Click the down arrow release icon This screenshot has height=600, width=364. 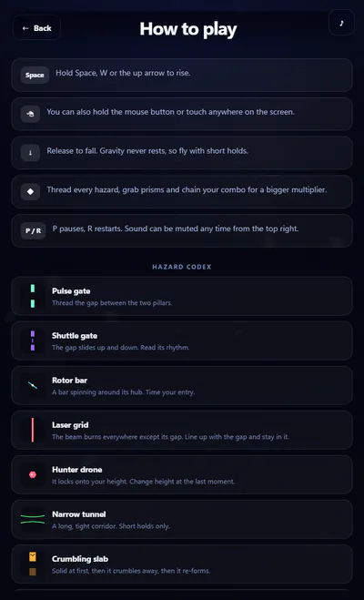[30, 153]
